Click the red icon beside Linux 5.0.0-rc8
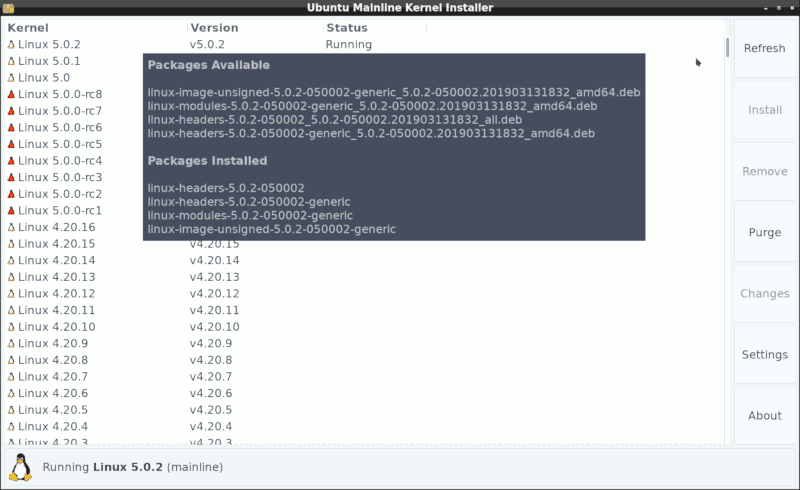Viewport: 800px width, 490px height. (x=11, y=94)
